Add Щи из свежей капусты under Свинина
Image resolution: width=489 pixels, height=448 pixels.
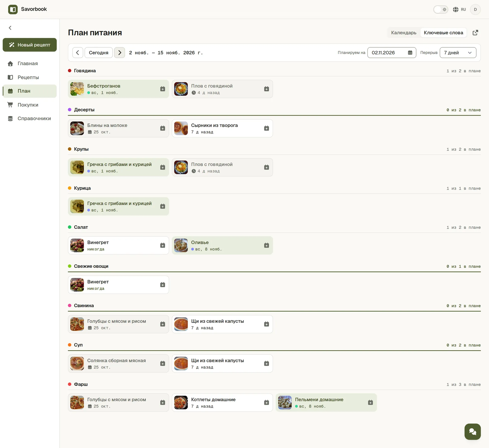click(x=267, y=324)
